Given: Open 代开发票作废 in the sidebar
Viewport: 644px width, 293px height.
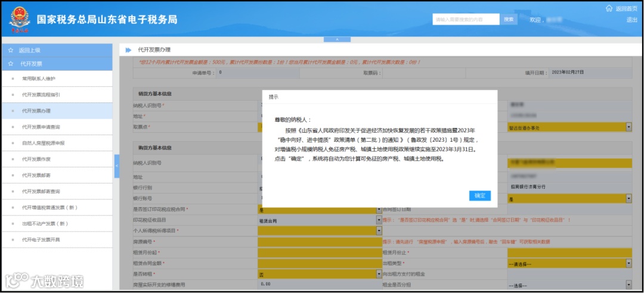Looking at the screenshot, I should pos(57,159).
